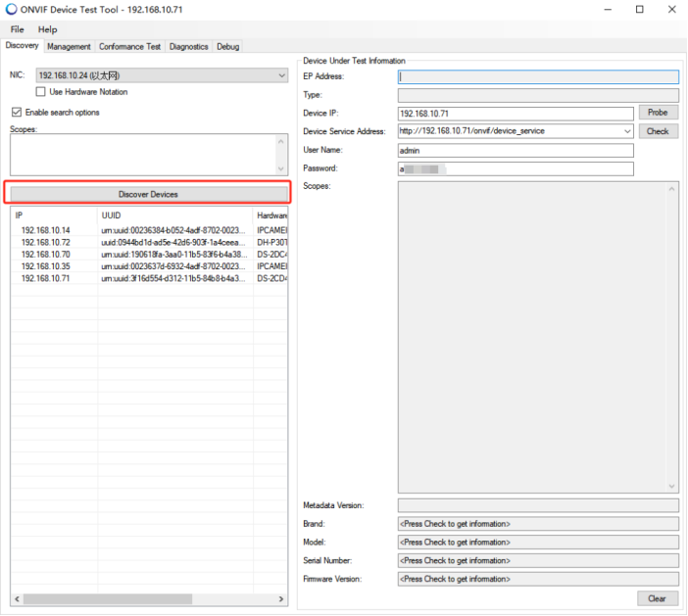Click the Device Service Address text

coord(471,131)
